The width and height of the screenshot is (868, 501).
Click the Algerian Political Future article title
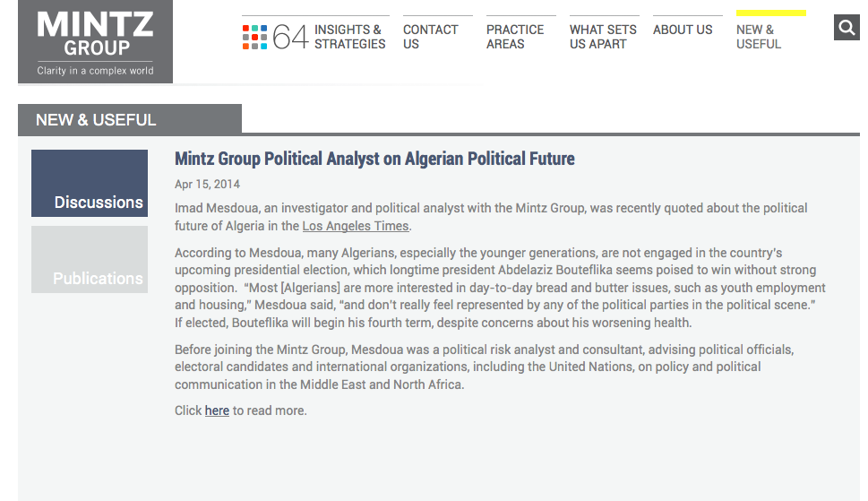coord(374,159)
